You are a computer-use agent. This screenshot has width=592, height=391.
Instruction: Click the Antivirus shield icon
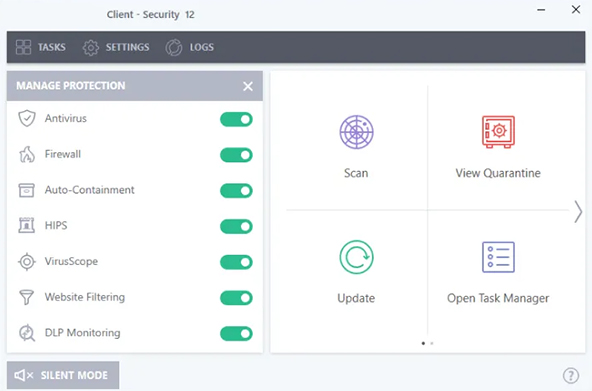[x=27, y=119]
